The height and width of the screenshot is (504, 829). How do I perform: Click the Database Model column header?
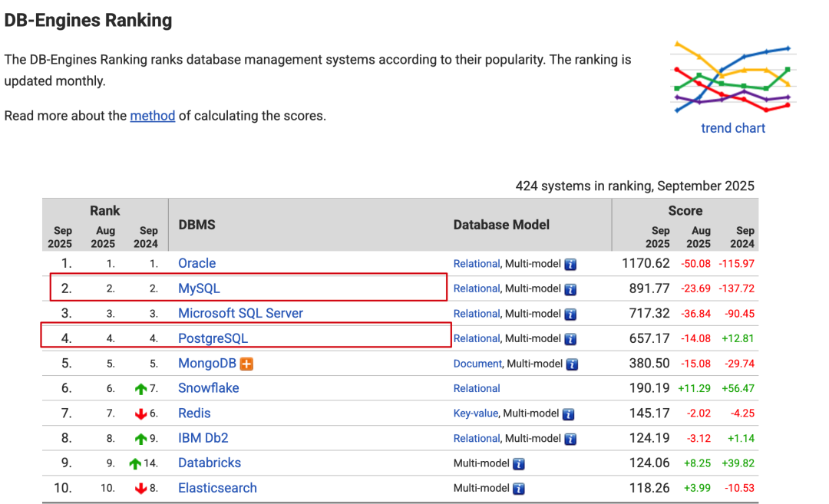click(x=501, y=225)
